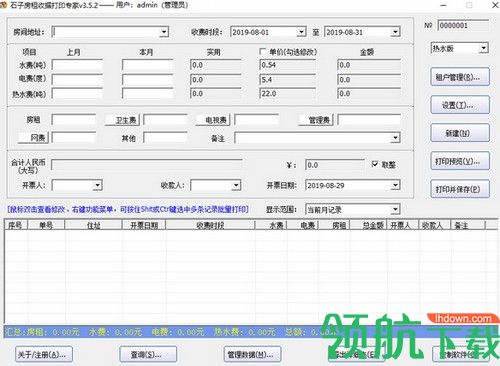Click the 租户管理(B)... button
Image resolution: width=500 pixels, height=366 pixels.
click(x=460, y=77)
